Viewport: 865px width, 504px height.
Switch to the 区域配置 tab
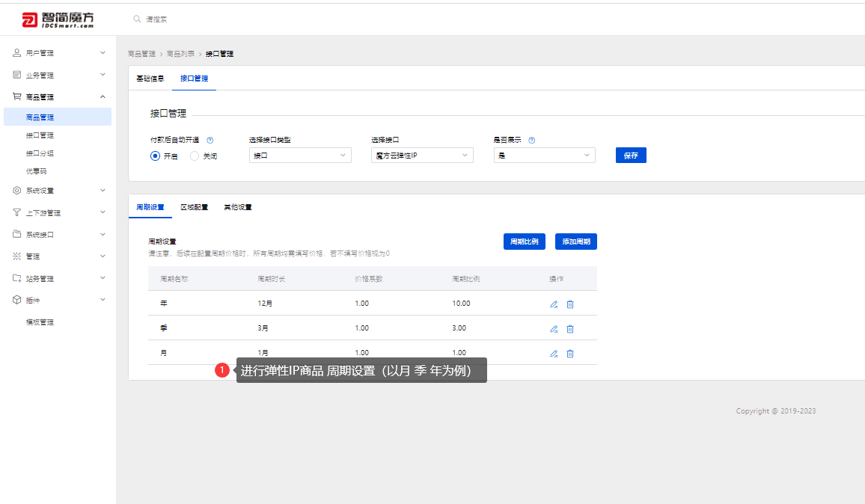pyautogui.click(x=195, y=207)
